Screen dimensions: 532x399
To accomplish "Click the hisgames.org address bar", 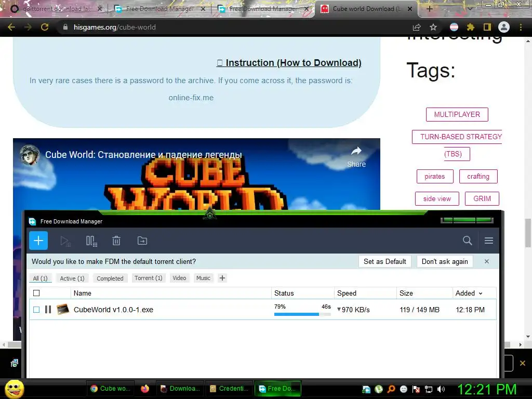I will (x=234, y=27).
